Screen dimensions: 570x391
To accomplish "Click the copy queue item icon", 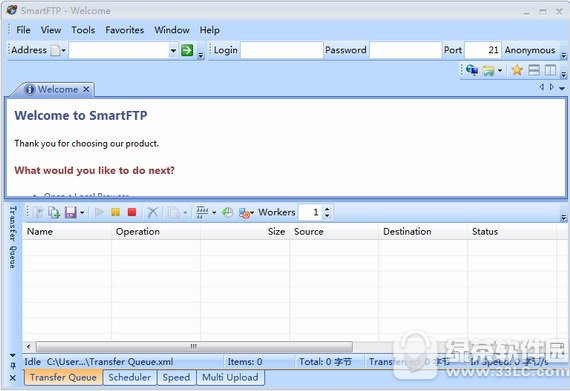I will click(x=174, y=212).
